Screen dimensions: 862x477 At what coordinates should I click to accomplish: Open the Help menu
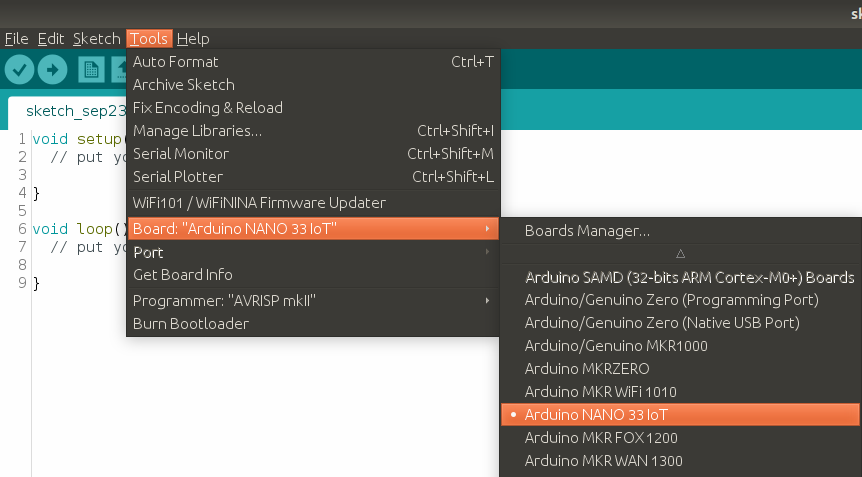click(x=193, y=38)
